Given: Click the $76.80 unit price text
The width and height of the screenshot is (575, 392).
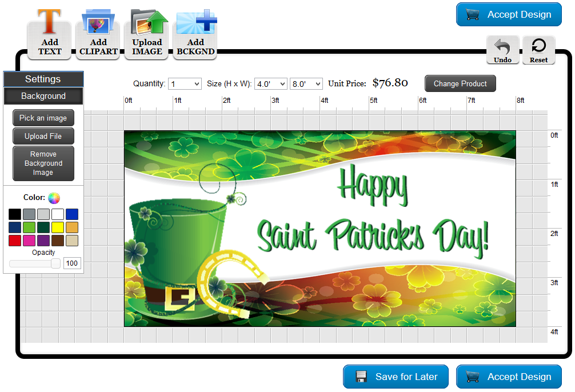Looking at the screenshot, I should [390, 83].
